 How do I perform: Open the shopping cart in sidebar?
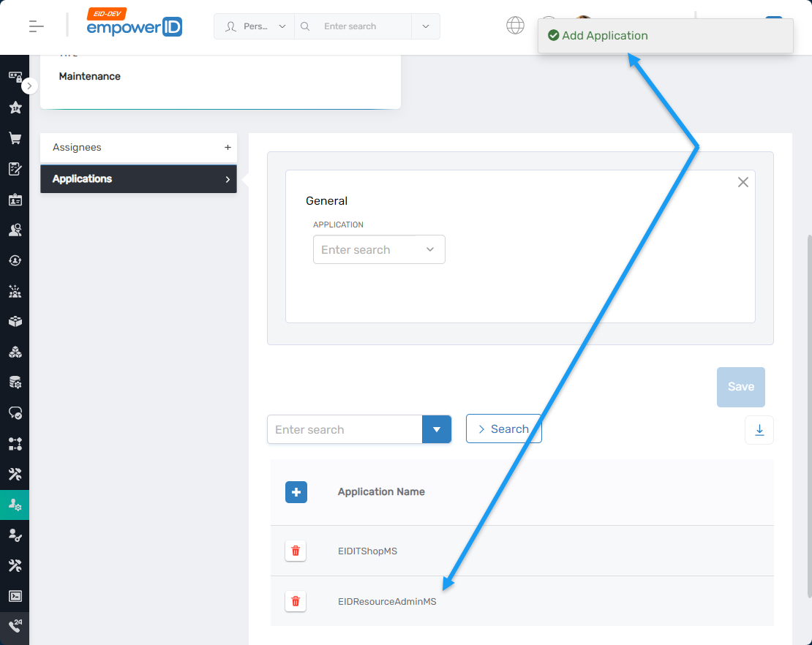(15, 138)
